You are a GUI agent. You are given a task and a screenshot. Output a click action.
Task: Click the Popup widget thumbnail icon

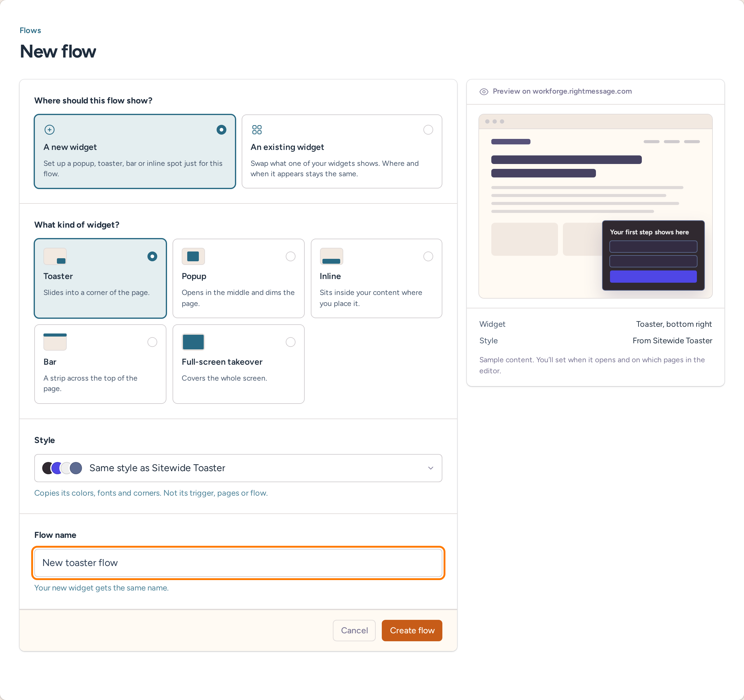point(193,256)
